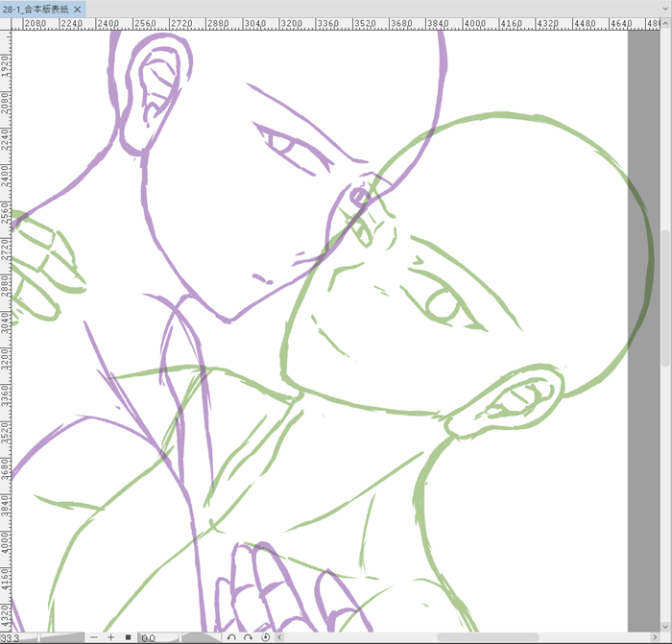Zoom in with the plus icon
Screen dimensions: 672x644
[110, 637]
